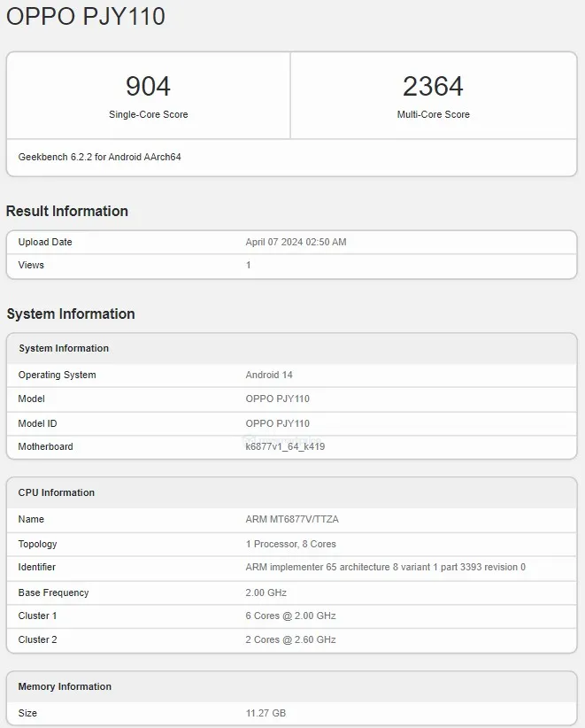585x728 pixels.
Task: Click the Cluster 1 label
Action: (37, 616)
